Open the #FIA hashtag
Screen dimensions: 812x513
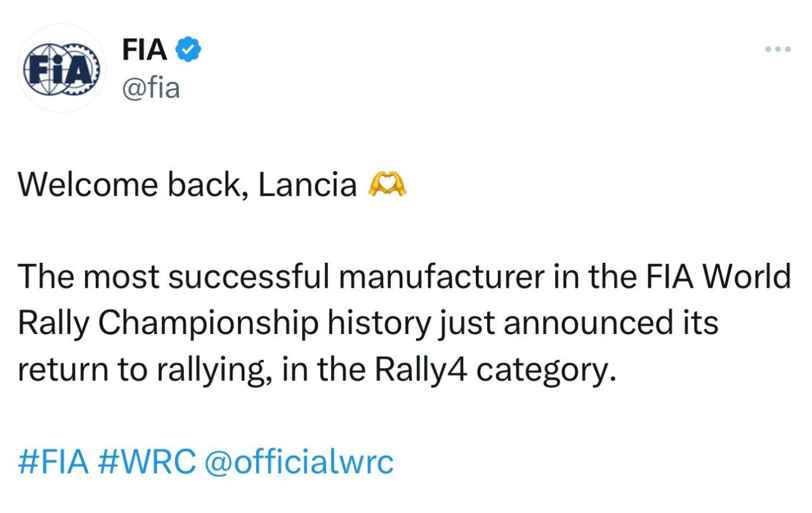53,462
